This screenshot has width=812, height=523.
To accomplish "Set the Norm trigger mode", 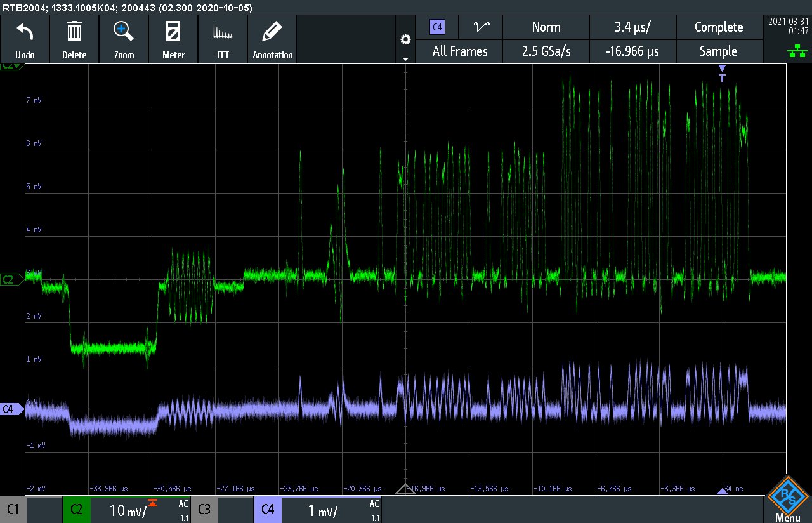I will pyautogui.click(x=546, y=27).
